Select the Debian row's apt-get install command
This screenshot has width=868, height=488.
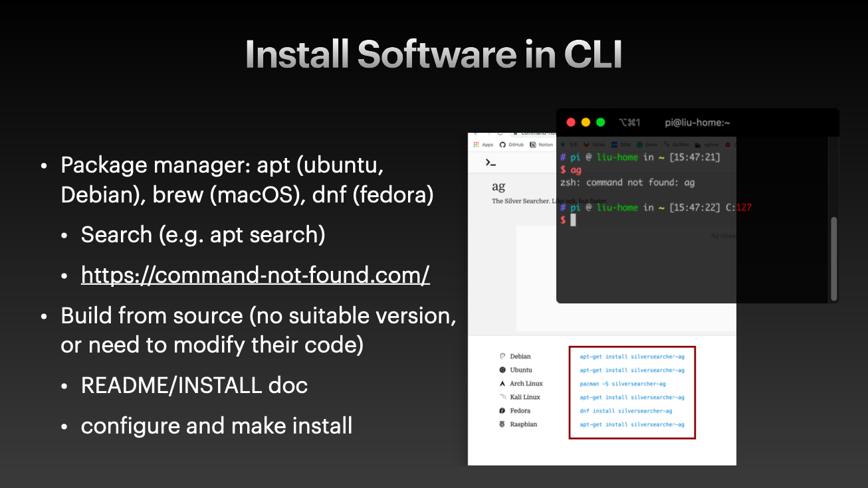point(632,357)
